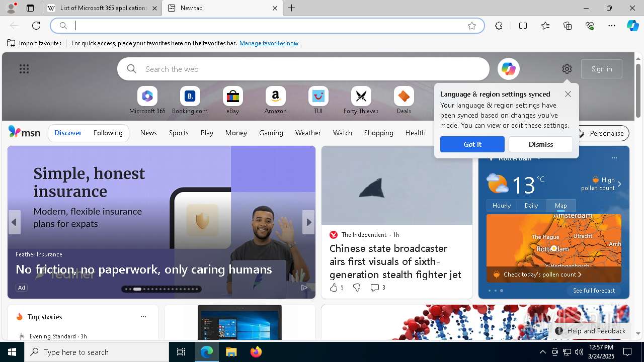Select Daily weather tab
Viewport: 644px width, 362px height.
click(531, 205)
